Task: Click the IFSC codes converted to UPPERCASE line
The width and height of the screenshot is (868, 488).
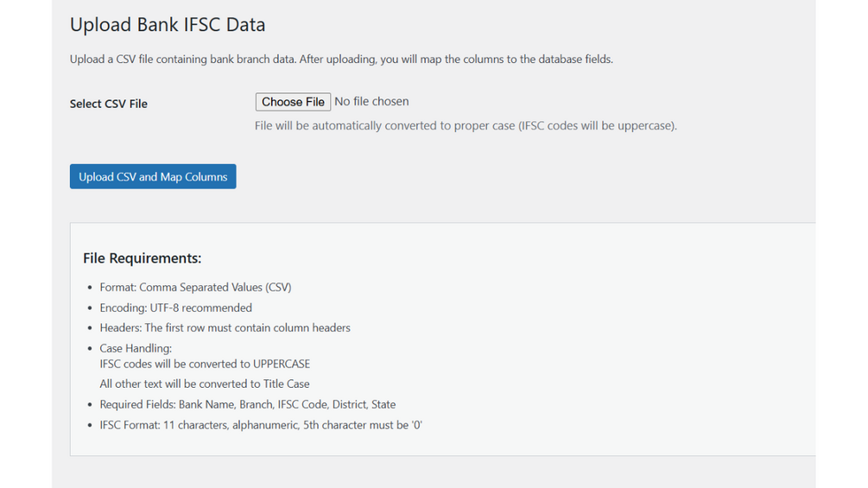Action: [205, 364]
